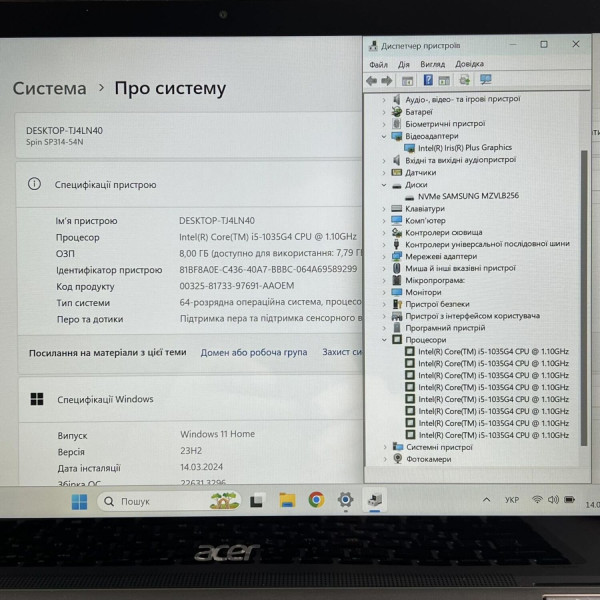Open the Домен або робоча група link
600x600 pixels.
click(254, 352)
